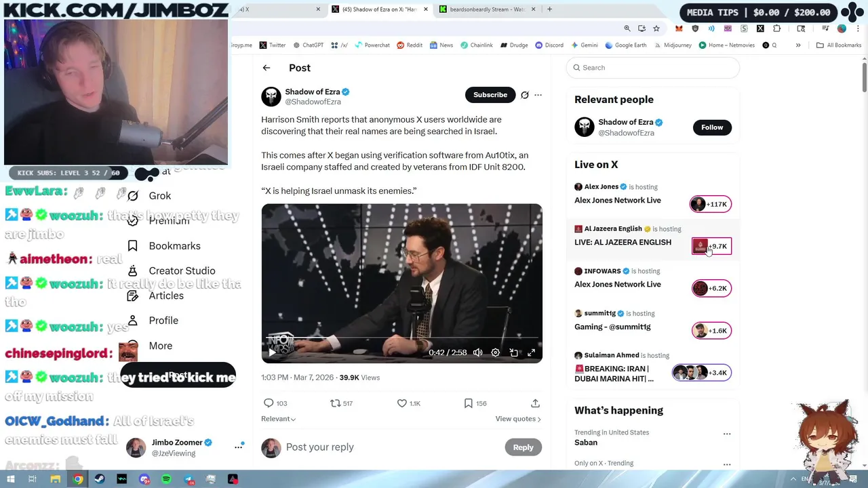Open Midjourney bookmark
The width and height of the screenshot is (868, 488).
tap(673, 45)
